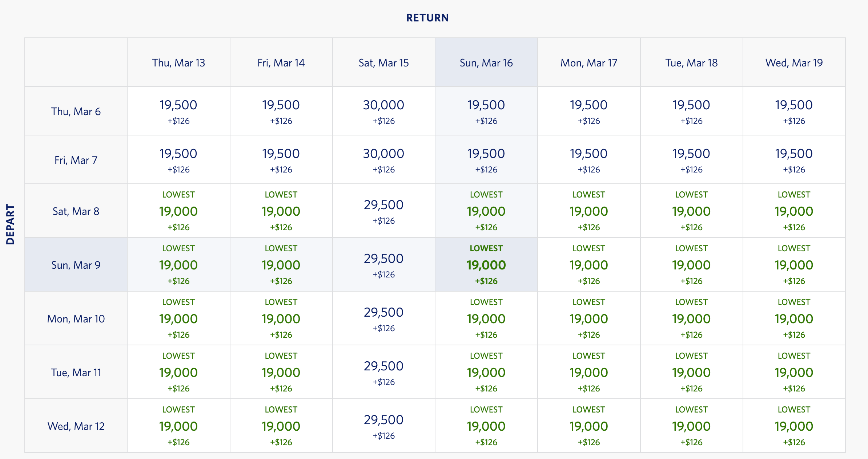Pick the 29,500 fare in the Tue, Mar 11 row
This screenshot has width=868, height=459.
(x=383, y=372)
